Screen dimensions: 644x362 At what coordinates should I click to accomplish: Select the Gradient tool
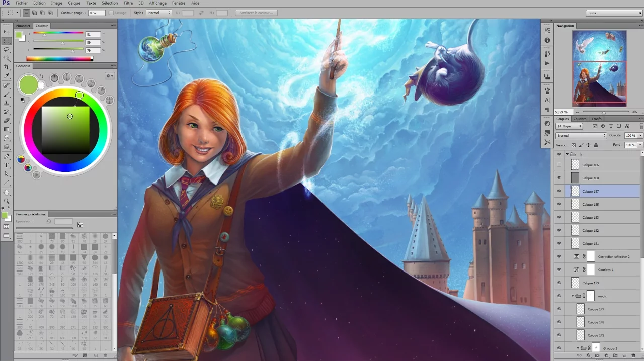[x=7, y=129]
